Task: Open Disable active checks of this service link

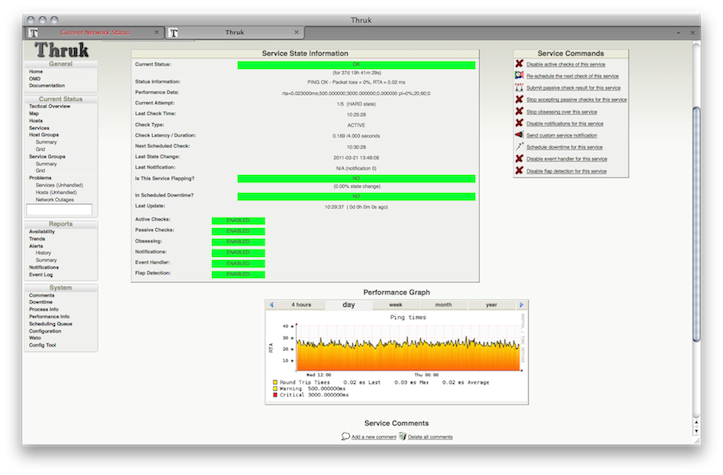Action: [566, 65]
